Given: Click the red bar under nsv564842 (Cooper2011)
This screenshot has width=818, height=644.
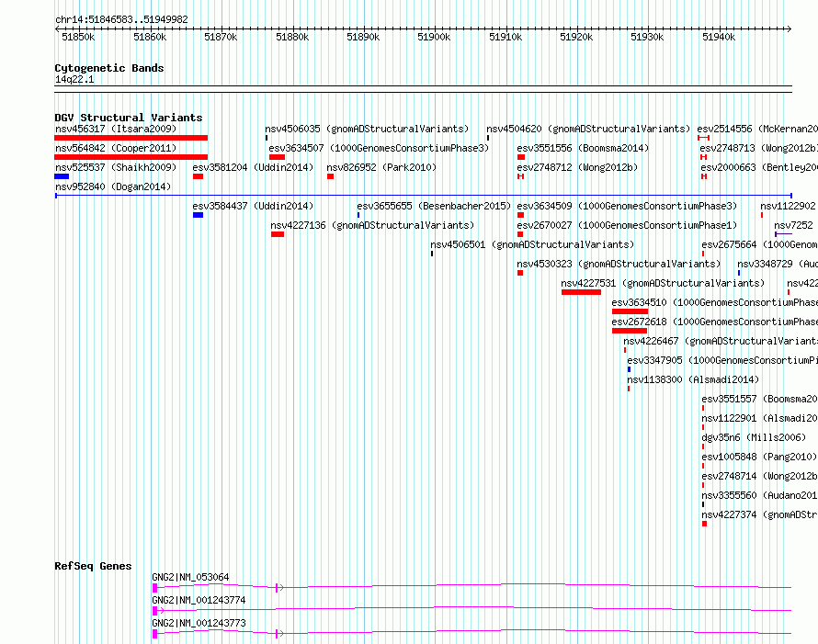Looking at the screenshot, I should pos(131,157).
